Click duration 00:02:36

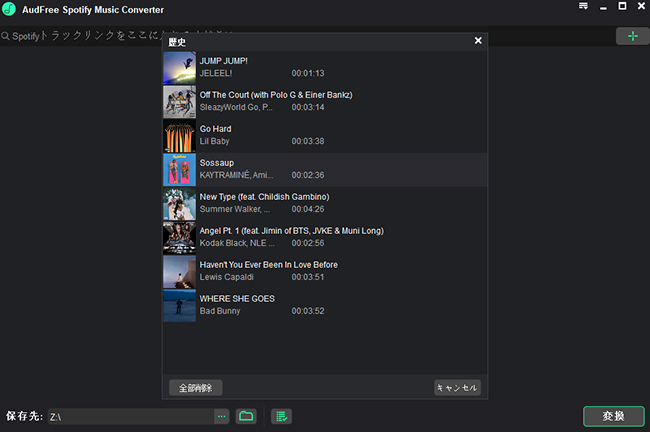(x=308, y=175)
